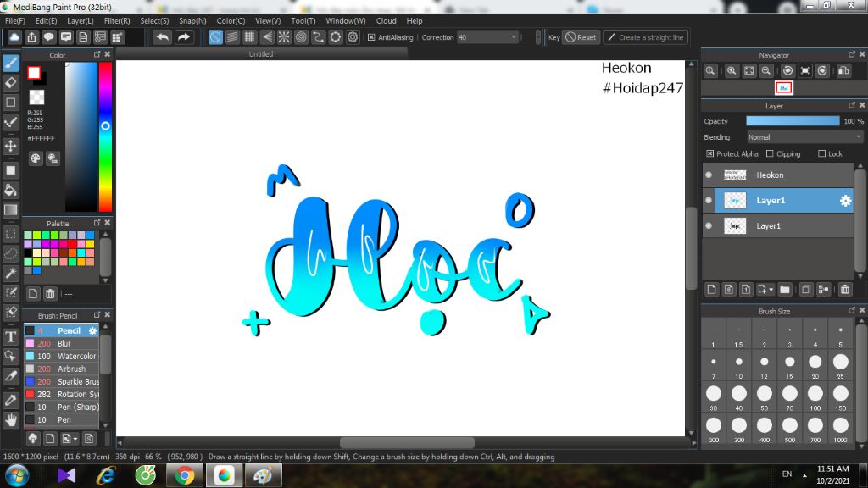Select the transparent color swatch

[x=36, y=97]
